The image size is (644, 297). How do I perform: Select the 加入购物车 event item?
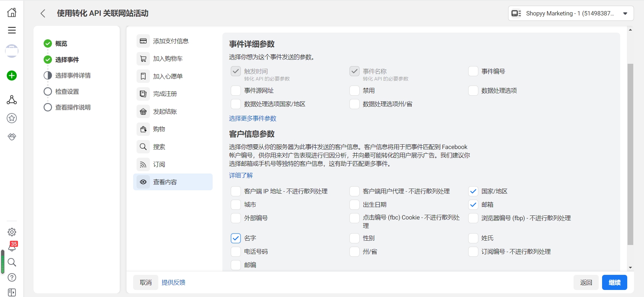point(168,59)
